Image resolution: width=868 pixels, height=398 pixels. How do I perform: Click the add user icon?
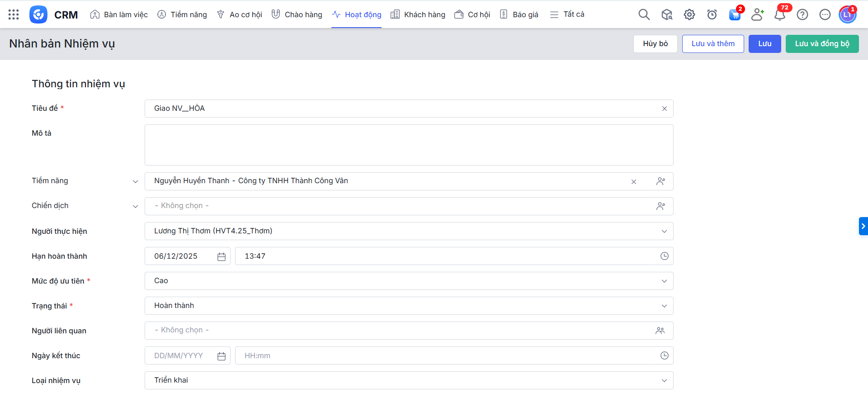(x=757, y=14)
